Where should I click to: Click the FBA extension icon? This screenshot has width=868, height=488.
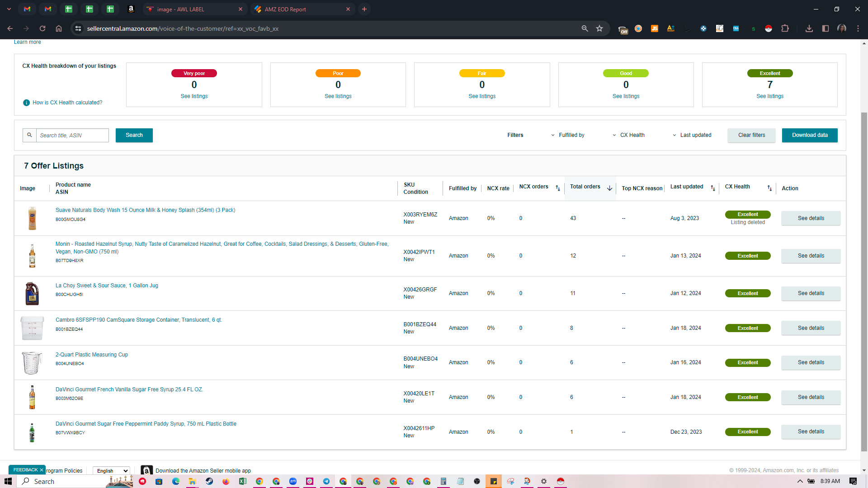coord(736,28)
